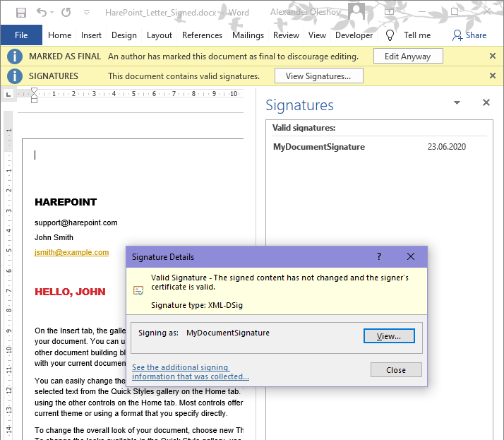
Task: Dismiss the Marked as Final message bar
Action: tap(493, 56)
